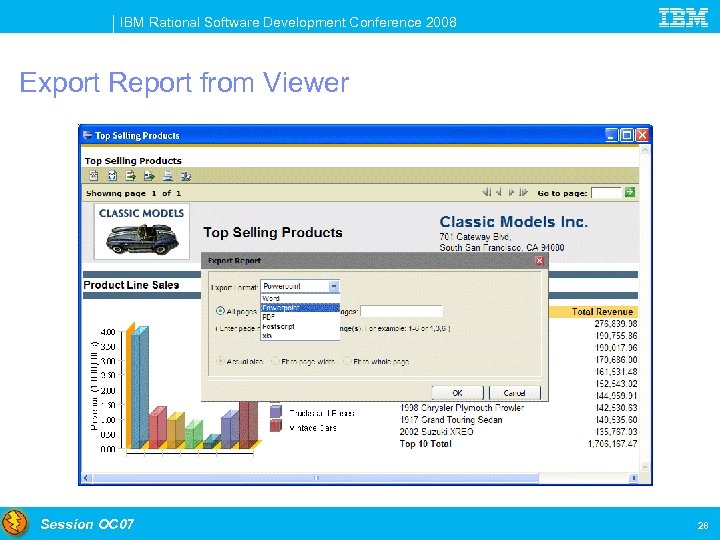Select the Actual size radio button
The width and height of the screenshot is (720, 540).
(x=220, y=361)
